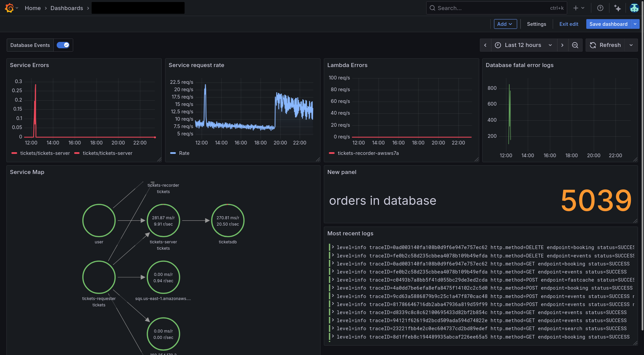
Task: Shift time range forward with right arrow
Action: (562, 45)
